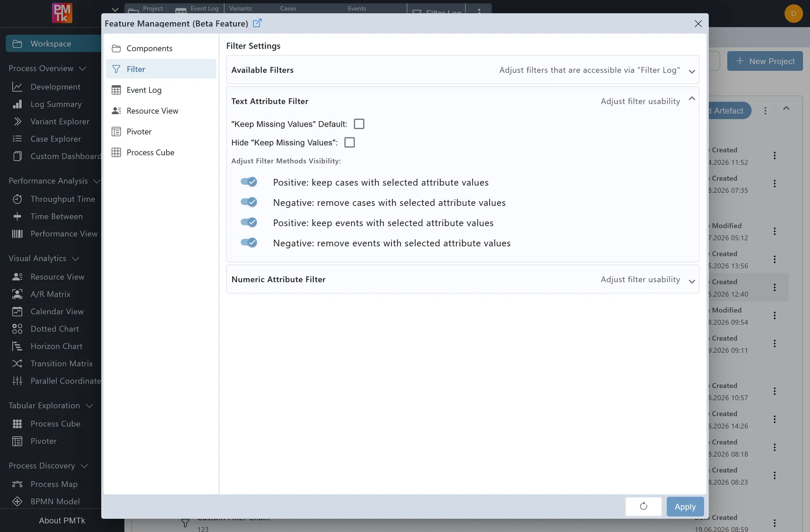
Task: Open three-dot menu next to Artefact button
Action: 765,111
